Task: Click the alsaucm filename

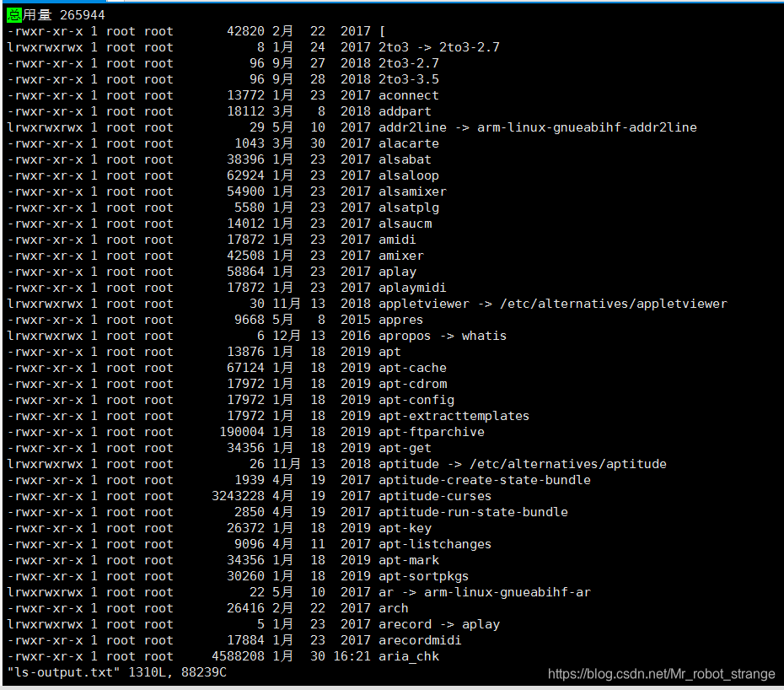Action: [x=405, y=224]
